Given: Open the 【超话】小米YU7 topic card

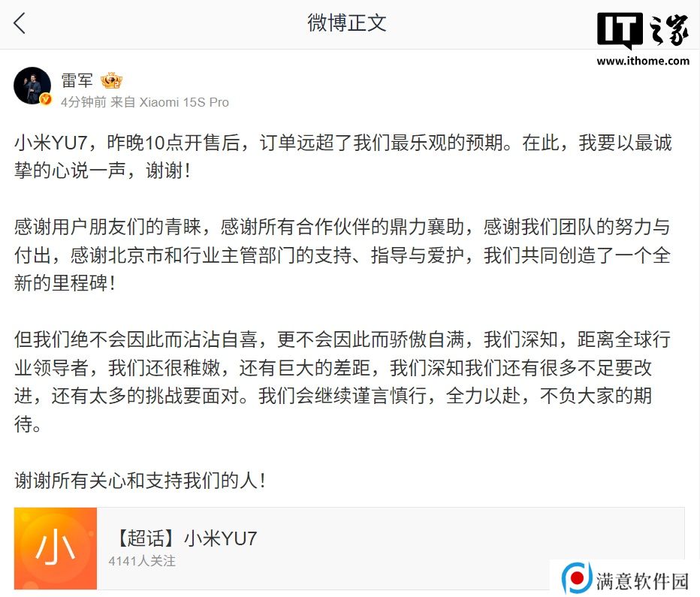Looking at the screenshot, I should pos(349,548).
